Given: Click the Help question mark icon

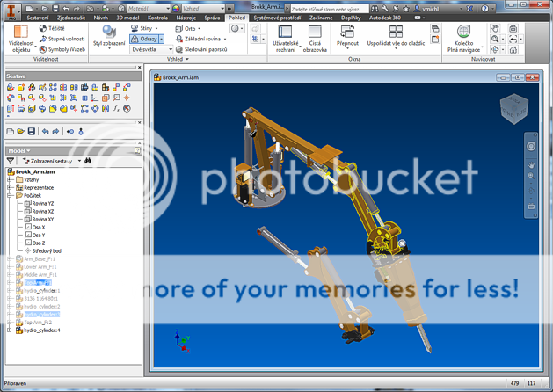Looking at the screenshot, I should point(485,9).
